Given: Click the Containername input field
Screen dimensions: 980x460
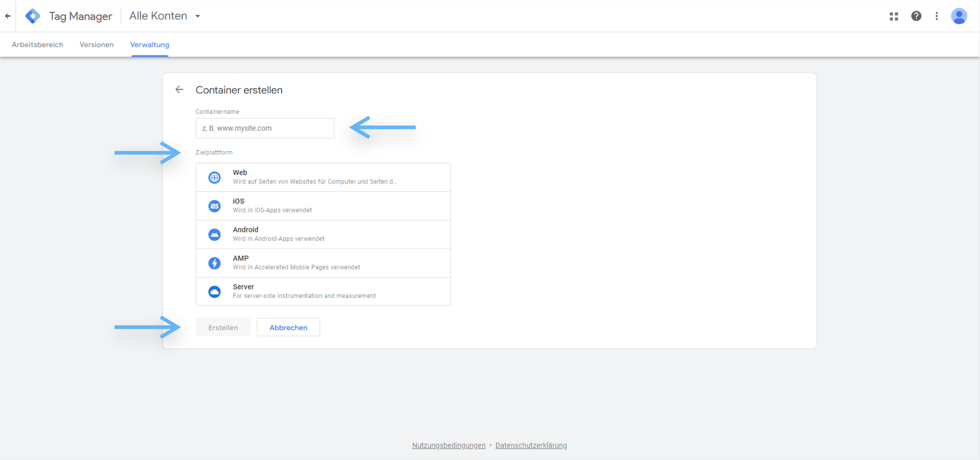Looking at the screenshot, I should pyautogui.click(x=265, y=128).
